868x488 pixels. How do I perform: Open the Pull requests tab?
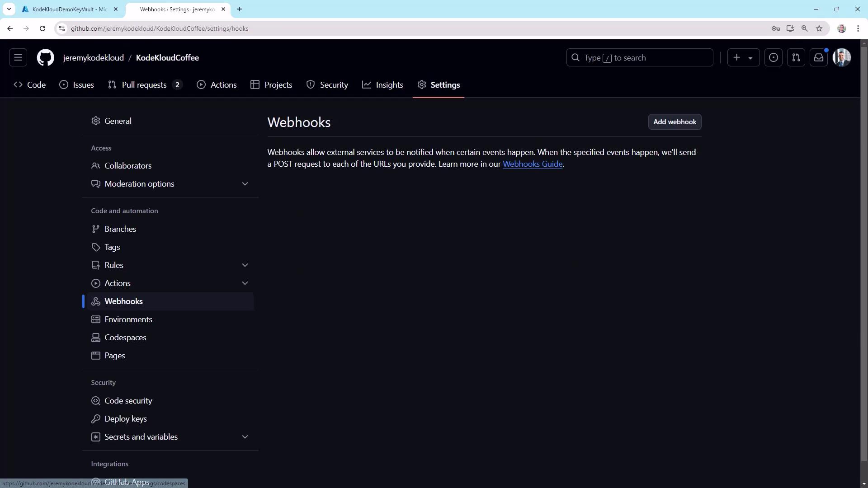click(x=144, y=85)
